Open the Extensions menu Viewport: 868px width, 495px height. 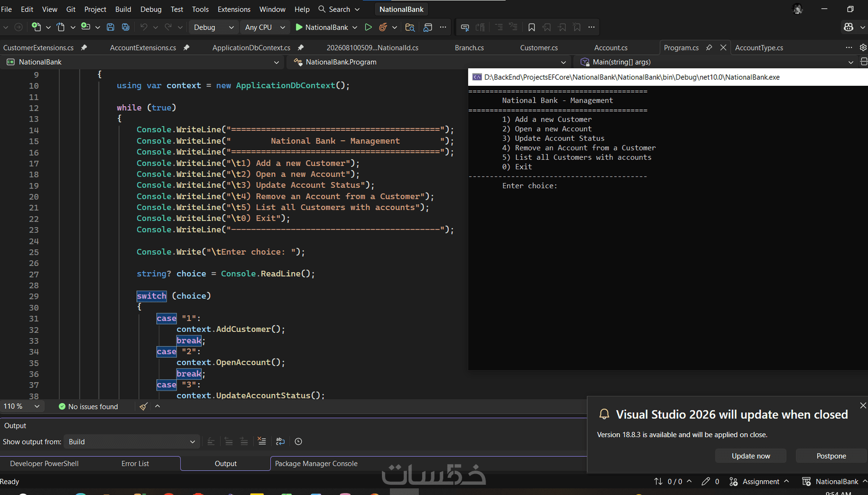234,9
